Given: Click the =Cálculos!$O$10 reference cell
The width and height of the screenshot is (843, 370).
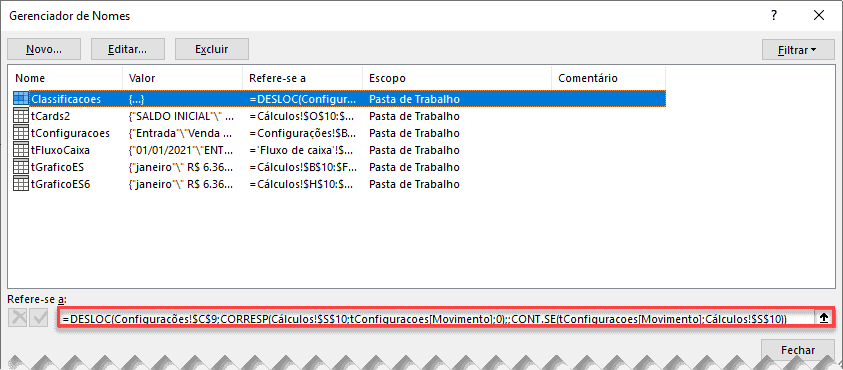Looking at the screenshot, I should (301, 116).
